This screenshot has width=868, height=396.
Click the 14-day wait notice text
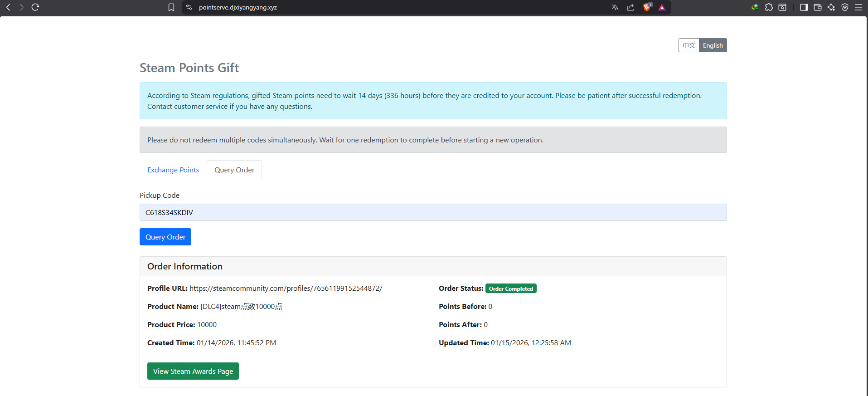tap(424, 101)
